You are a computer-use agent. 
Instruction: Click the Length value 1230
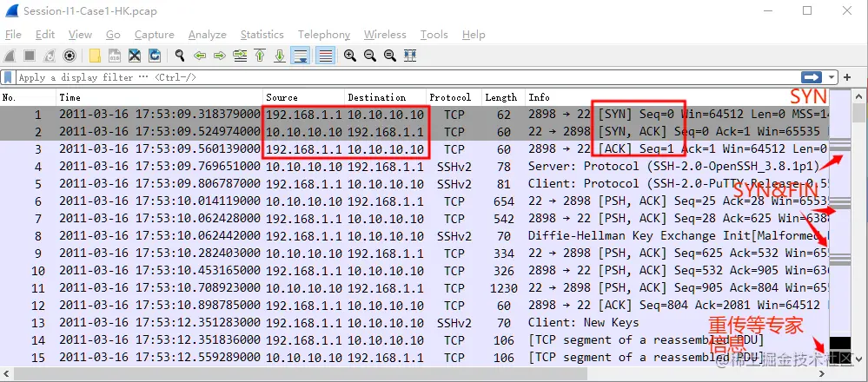click(503, 288)
